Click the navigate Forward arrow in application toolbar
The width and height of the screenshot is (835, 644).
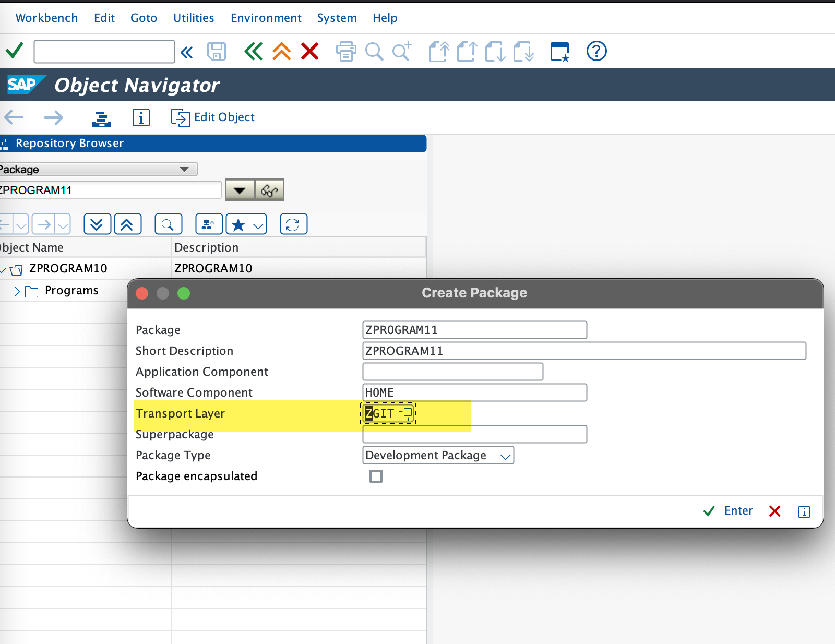point(53,117)
